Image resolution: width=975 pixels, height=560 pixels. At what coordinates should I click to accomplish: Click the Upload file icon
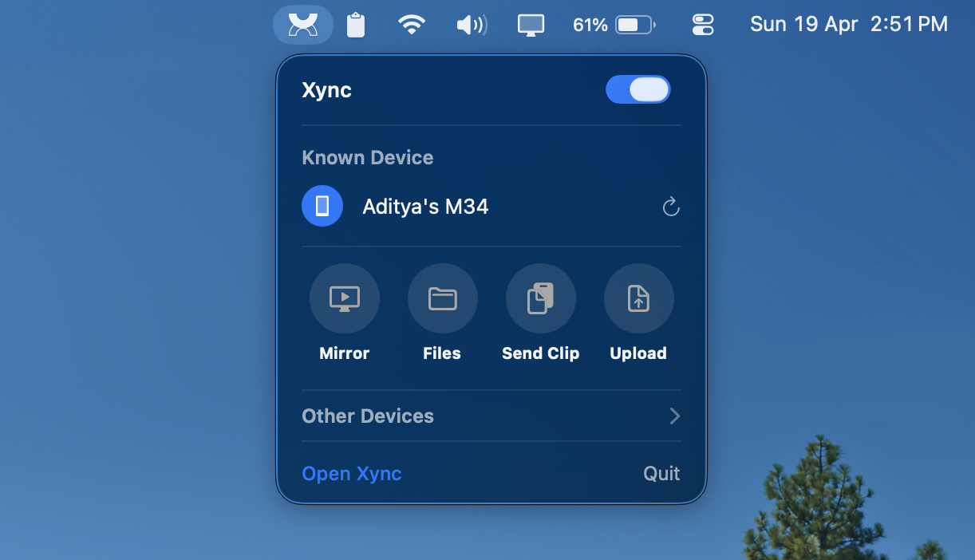pos(639,298)
